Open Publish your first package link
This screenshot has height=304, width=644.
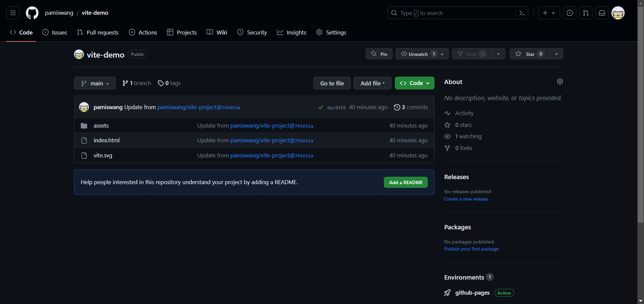click(471, 249)
